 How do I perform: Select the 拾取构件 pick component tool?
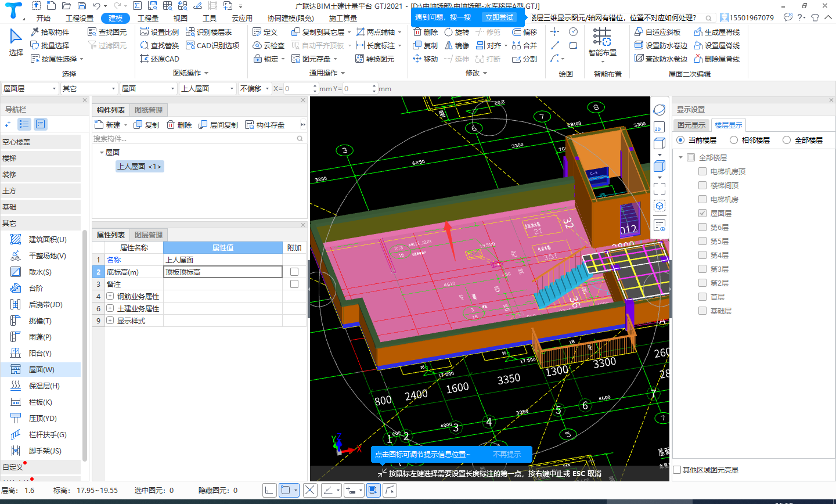click(50, 32)
